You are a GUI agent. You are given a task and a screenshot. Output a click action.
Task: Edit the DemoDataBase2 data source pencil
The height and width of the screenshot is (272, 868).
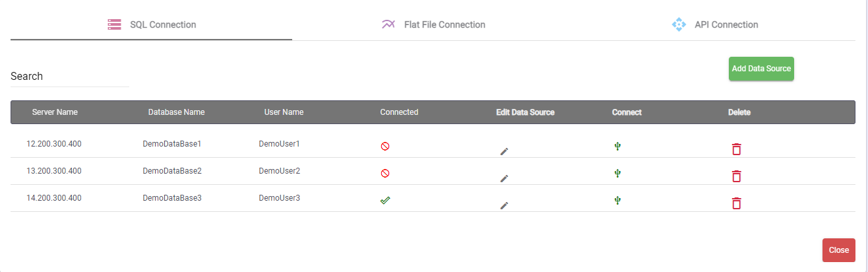pyautogui.click(x=504, y=178)
